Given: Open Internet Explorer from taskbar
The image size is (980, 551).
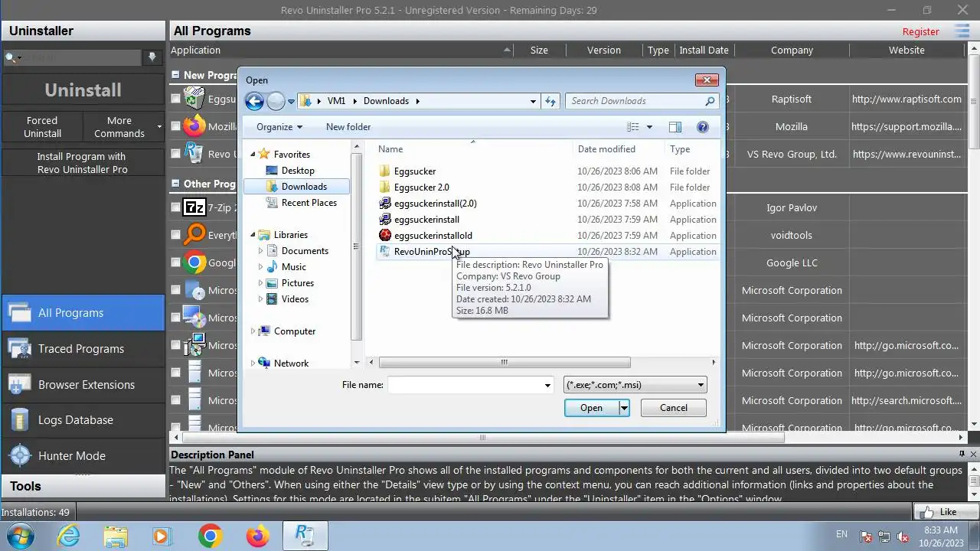Looking at the screenshot, I should (x=69, y=536).
